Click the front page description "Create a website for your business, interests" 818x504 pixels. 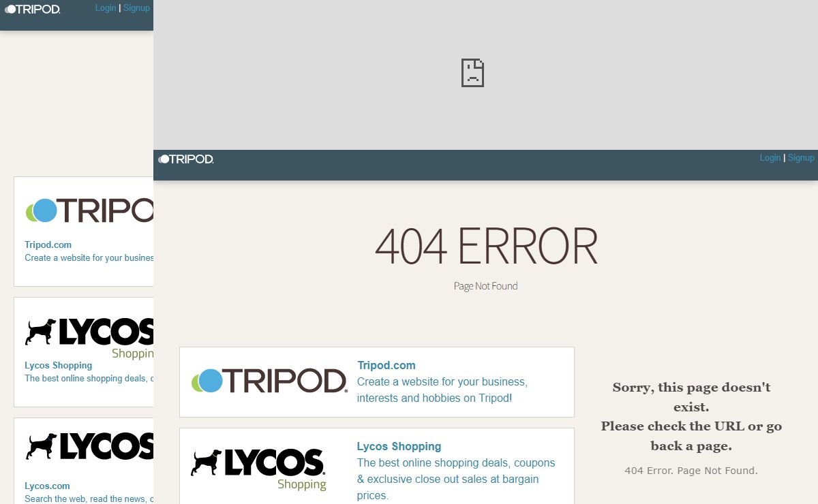(442, 390)
